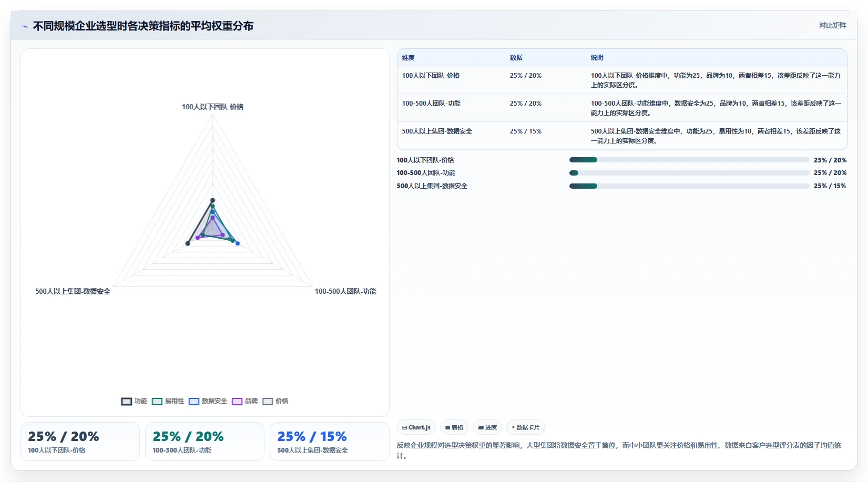Click the radar axis label 500人以上集团-数据安全

point(73,291)
